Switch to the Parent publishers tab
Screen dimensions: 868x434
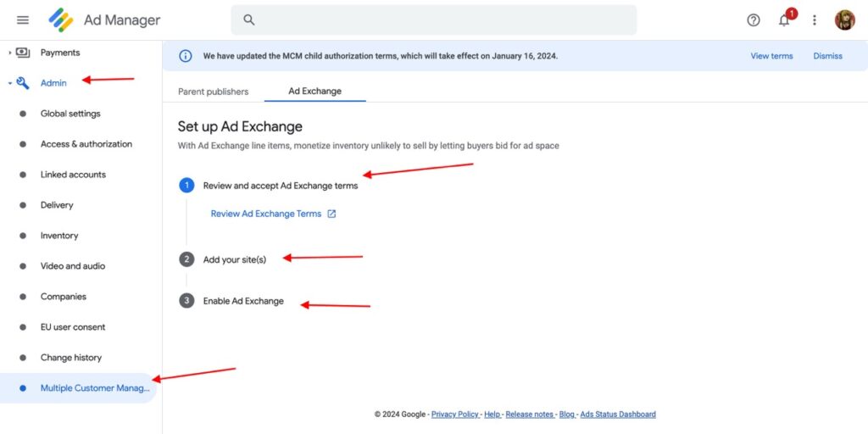tap(214, 92)
